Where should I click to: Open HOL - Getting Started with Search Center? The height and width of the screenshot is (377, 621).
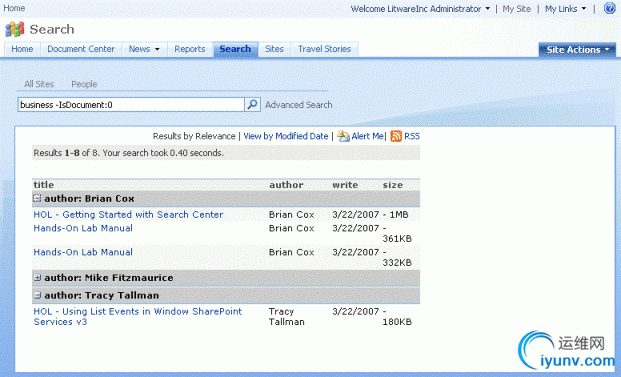128,215
